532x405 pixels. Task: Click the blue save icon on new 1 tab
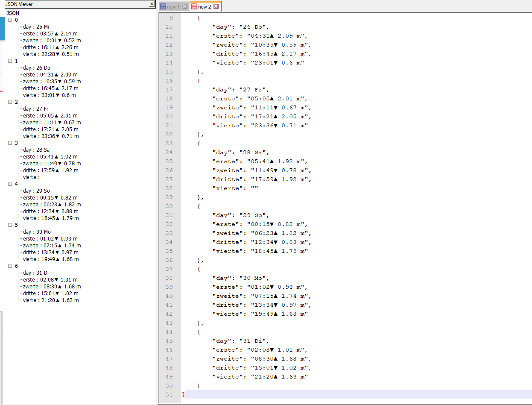pyautogui.click(x=163, y=6)
